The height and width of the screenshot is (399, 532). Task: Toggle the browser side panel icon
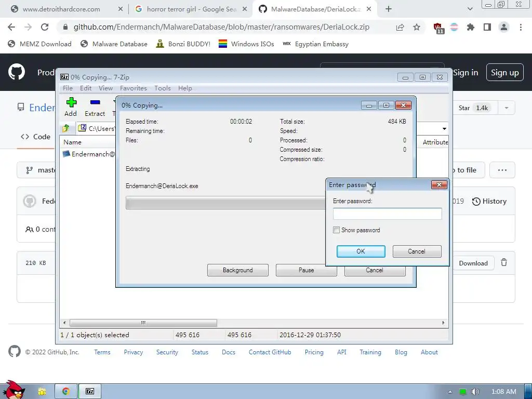coord(487,27)
